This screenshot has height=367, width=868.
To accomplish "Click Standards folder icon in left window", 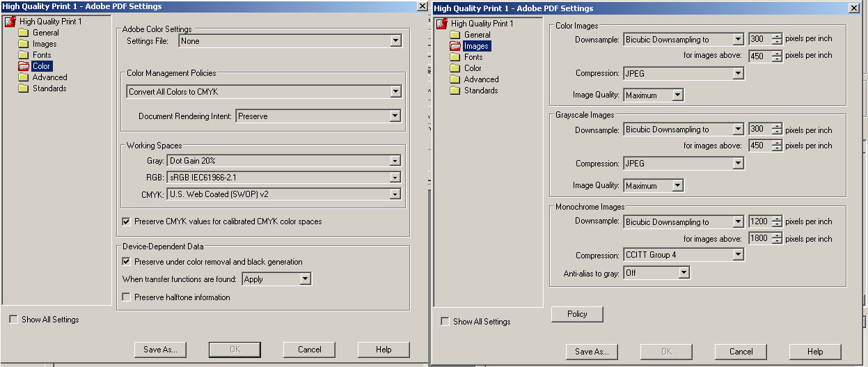I will (x=23, y=88).
